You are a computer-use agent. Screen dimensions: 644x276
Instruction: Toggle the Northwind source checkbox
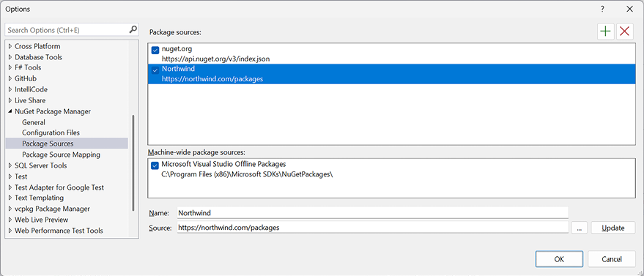(x=155, y=70)
